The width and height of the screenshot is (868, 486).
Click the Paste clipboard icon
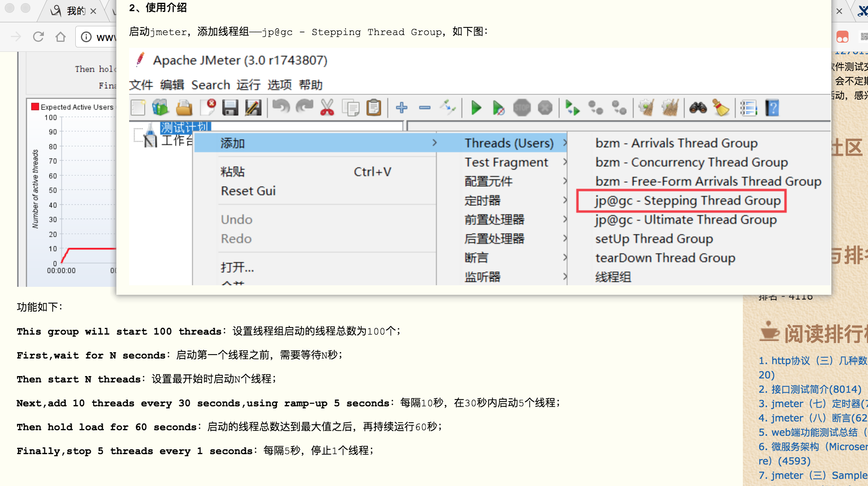pos(374,108)
